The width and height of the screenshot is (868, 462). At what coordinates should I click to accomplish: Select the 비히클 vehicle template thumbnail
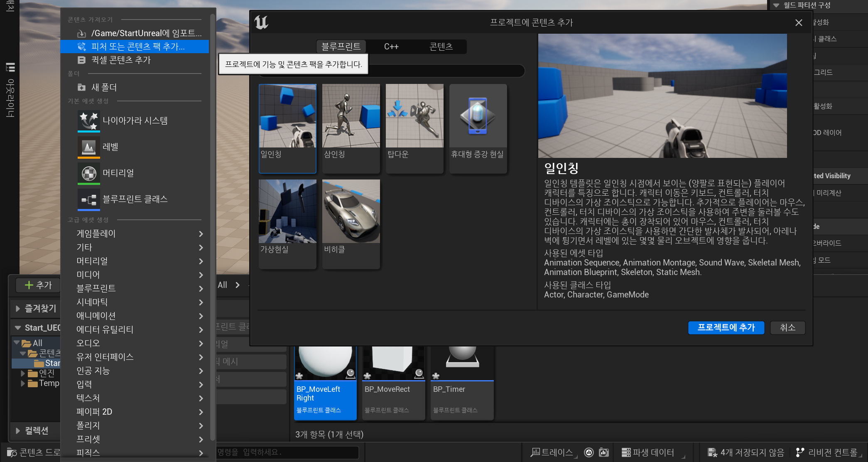[x=351, y=211]
